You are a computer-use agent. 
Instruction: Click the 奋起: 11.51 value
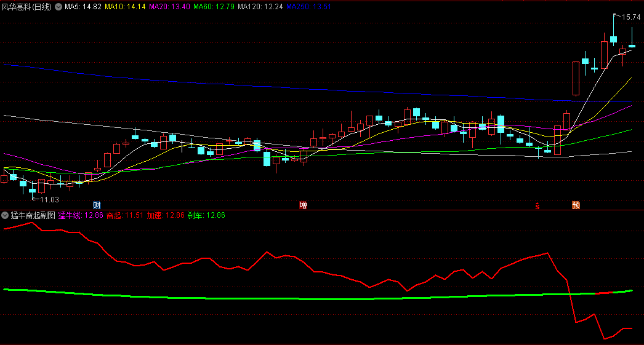point(125,215)
